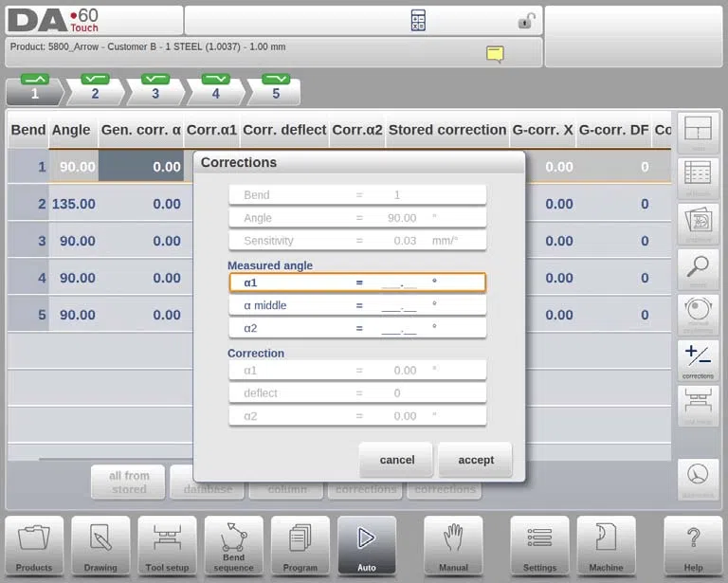Open Tool setup from bottom bar
The height and width of the screenshot is (583, 728).
pos(167,546)
